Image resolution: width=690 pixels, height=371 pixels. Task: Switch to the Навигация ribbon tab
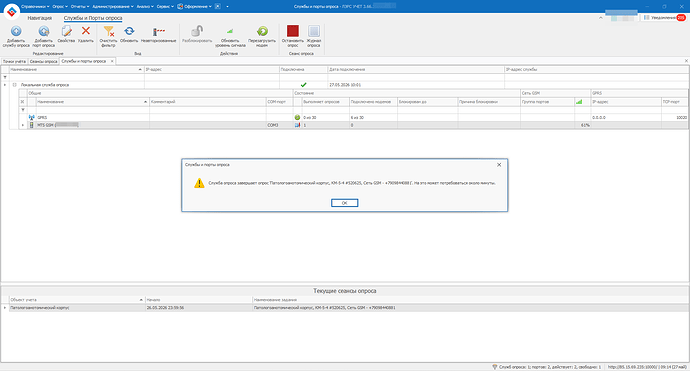pyautogui.click(x=40, y=18)
